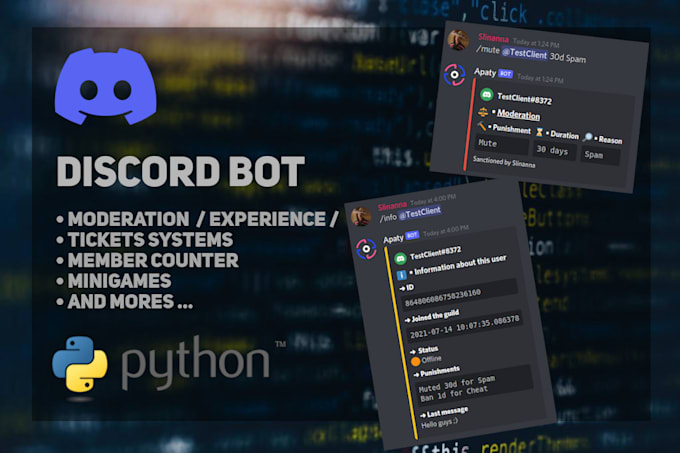Click the Punishment field label
Screen dimensions: 680x453
(x=512, y=129)
